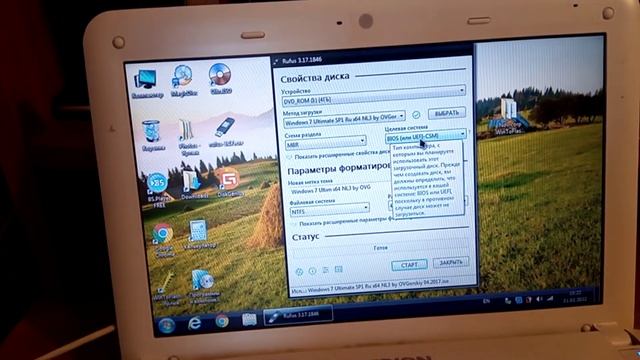Select the ruler-shaped shortcut at desktop bottom-left
The image size is (640, 360).
[167, 289]
